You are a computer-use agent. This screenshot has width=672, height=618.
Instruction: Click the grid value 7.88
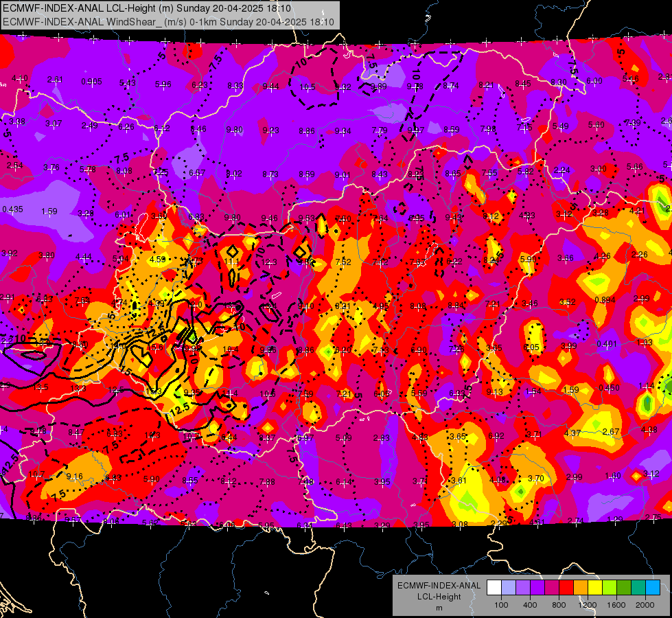click(267, 482)
